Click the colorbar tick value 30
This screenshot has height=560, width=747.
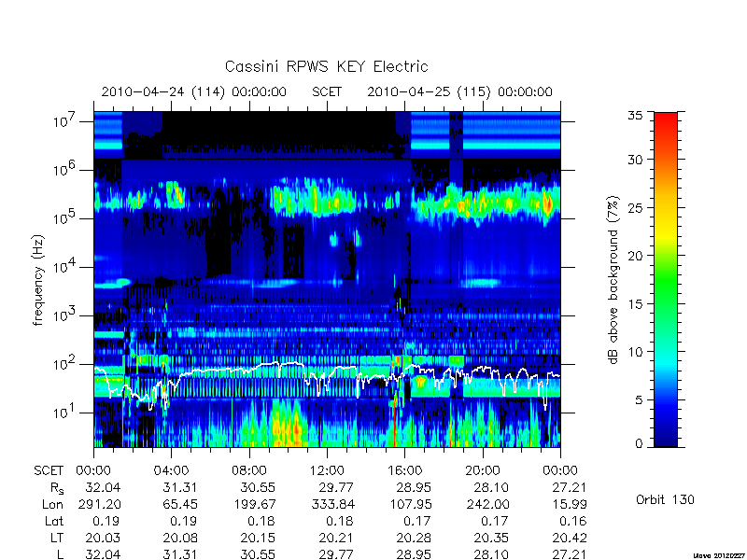(635, 159)
